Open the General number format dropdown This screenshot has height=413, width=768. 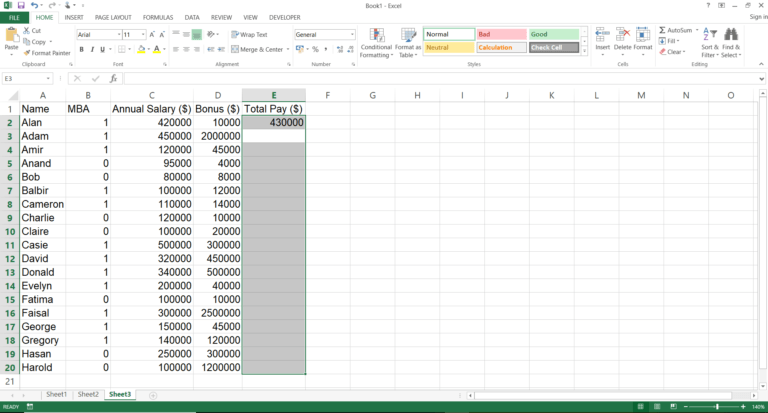pos(352,35)
